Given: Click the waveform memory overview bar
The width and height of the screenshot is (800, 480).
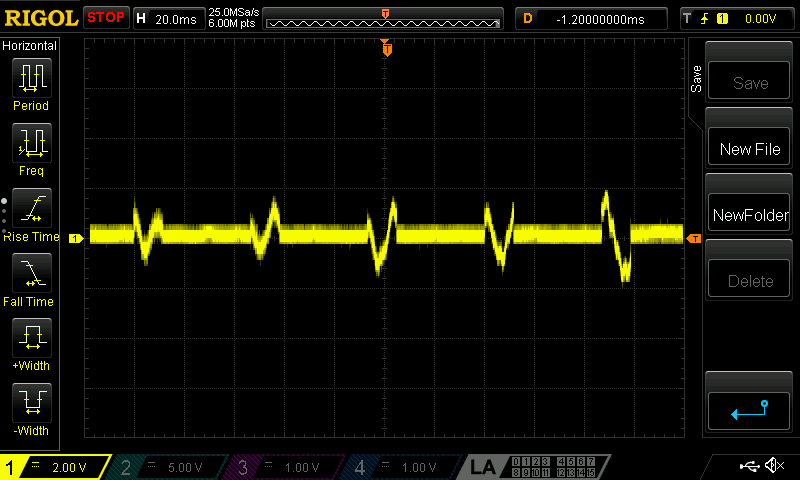Looking at the screenshot, I should tap(383, 19).
